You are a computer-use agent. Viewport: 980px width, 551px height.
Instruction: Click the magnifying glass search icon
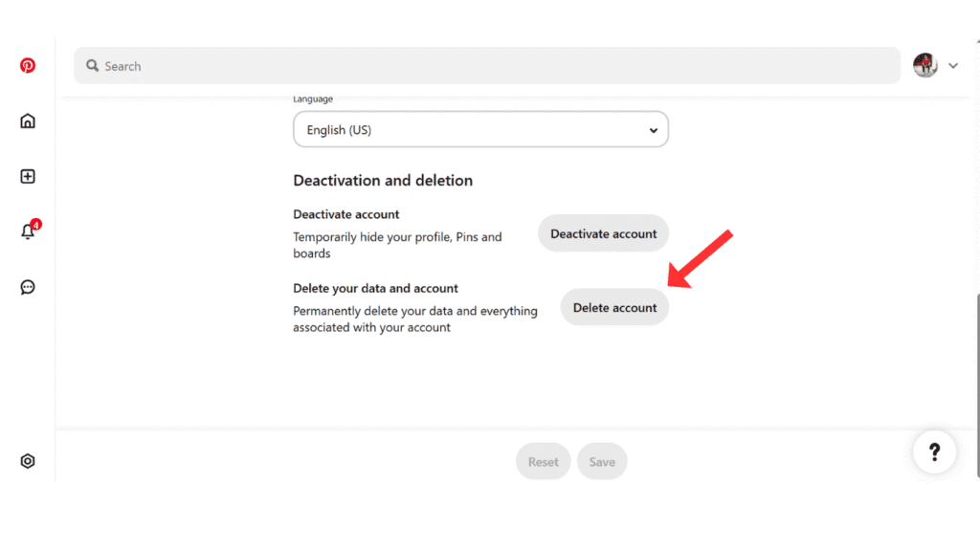pyautogui.click(x=93, y=66)
